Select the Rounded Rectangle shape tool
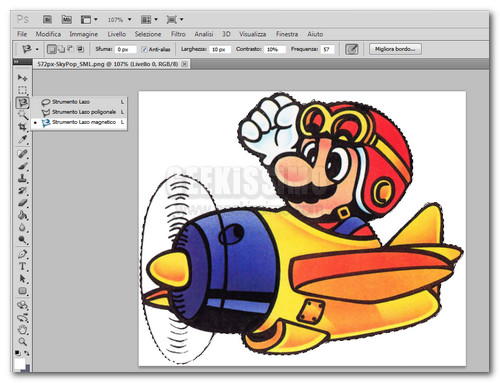The width and height of the screenshot is (500, 383). 22,291
